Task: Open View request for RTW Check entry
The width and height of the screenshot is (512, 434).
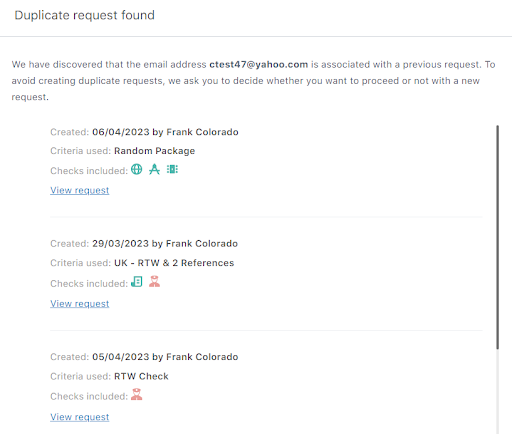Action: tap(80, 417)
